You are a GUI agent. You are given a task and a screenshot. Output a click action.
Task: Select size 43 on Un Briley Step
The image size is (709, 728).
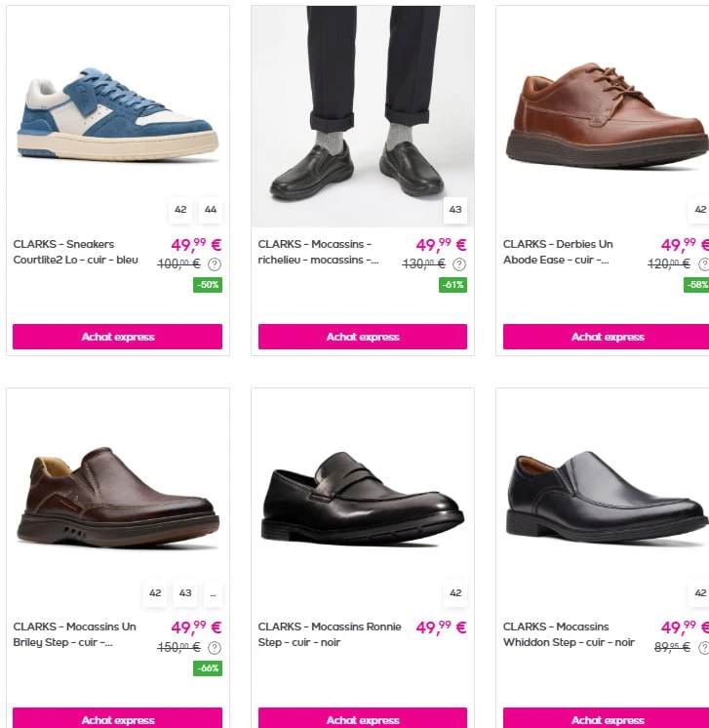185,593
